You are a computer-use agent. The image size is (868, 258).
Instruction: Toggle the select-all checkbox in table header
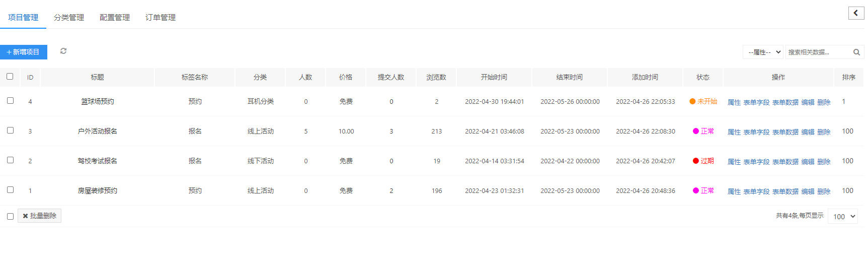(x=10, y=77)
